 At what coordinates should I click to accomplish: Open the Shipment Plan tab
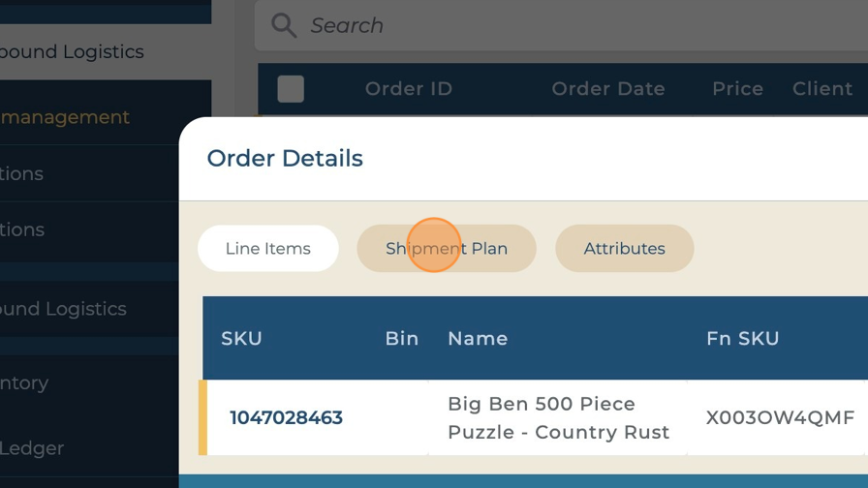point(447,249)
